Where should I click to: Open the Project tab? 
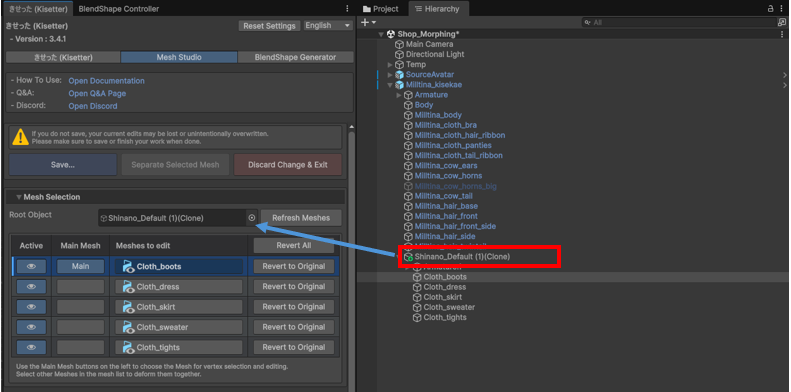(x=381, y=9)
